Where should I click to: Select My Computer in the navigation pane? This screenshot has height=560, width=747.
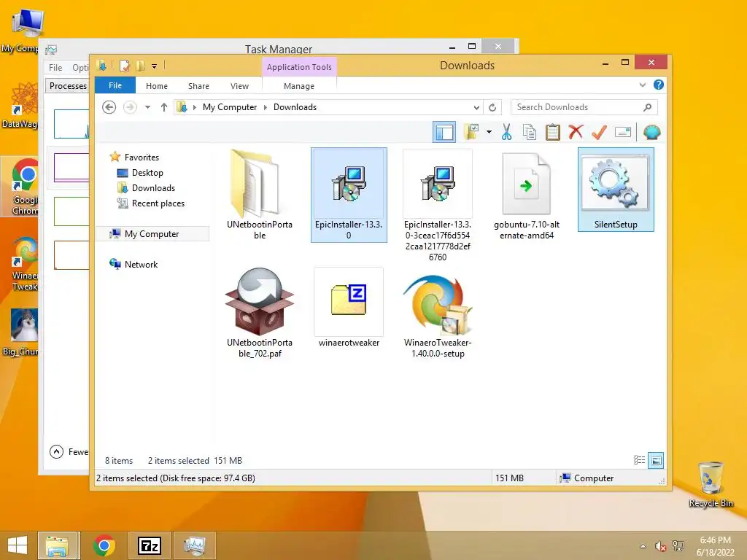(x=152, y=234)
